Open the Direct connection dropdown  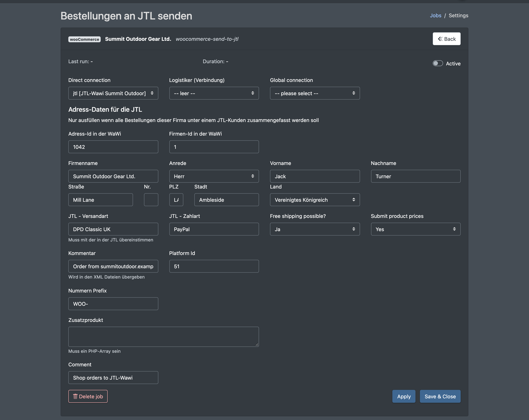(113, 93)
